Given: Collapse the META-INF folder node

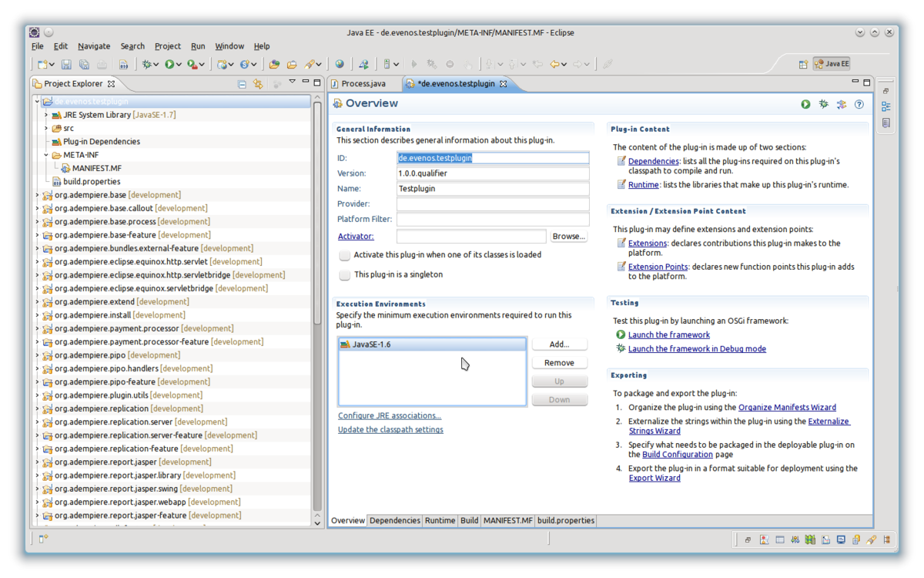Looking at the screenshot, I should [x=46, y=155].
